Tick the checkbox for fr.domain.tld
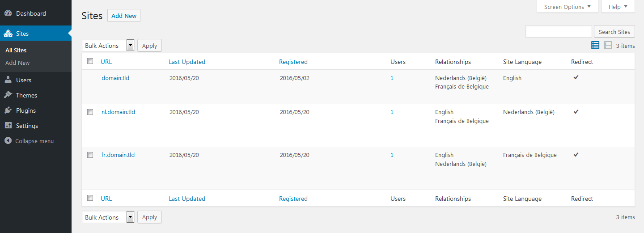 point(90,155)
